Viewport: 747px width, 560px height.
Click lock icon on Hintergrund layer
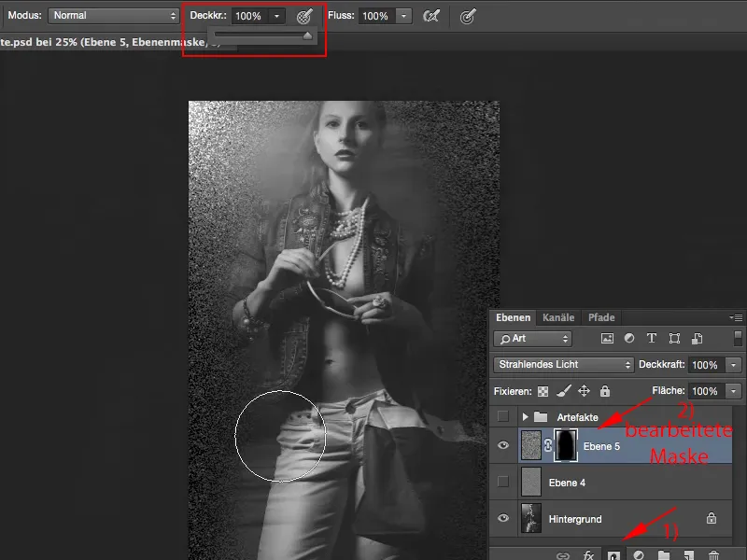click(712, 518)
